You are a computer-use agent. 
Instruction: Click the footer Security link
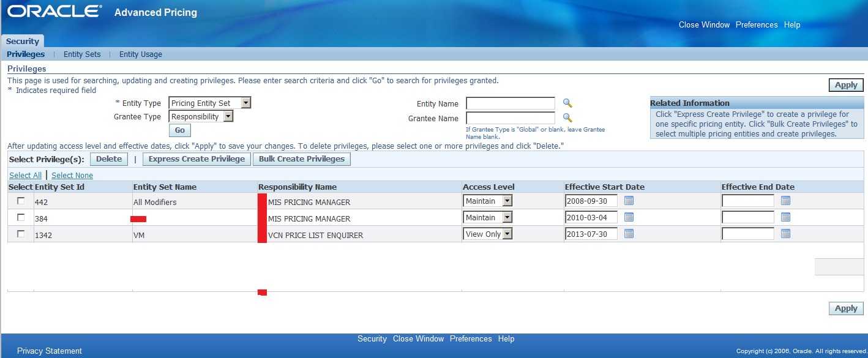coord(372,338)
